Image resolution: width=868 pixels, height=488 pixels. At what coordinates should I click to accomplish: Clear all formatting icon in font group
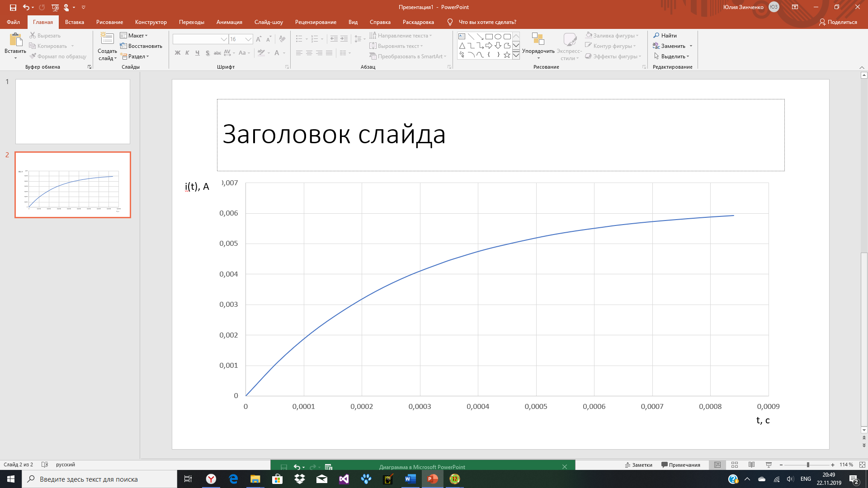click(x=282, y=39)
